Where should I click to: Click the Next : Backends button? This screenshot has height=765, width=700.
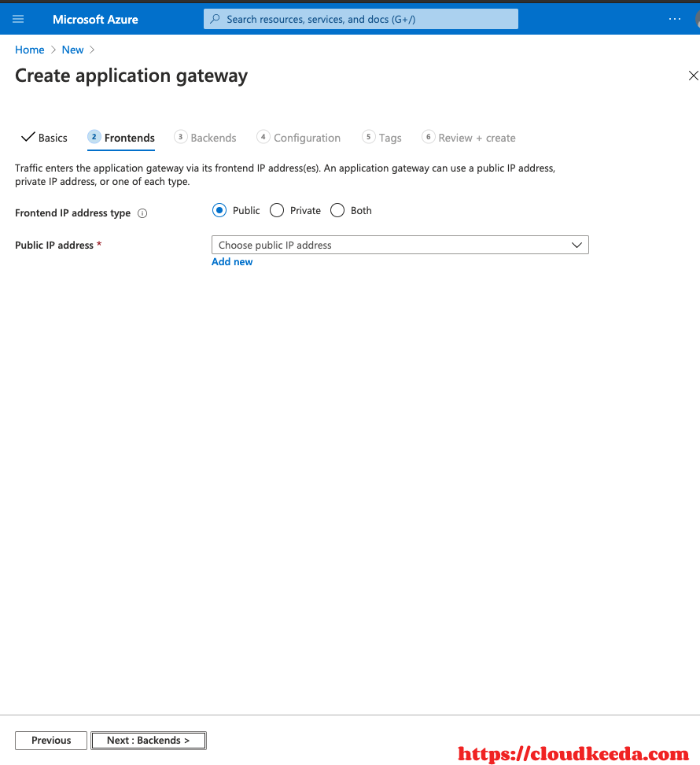[x=148, y=740]
